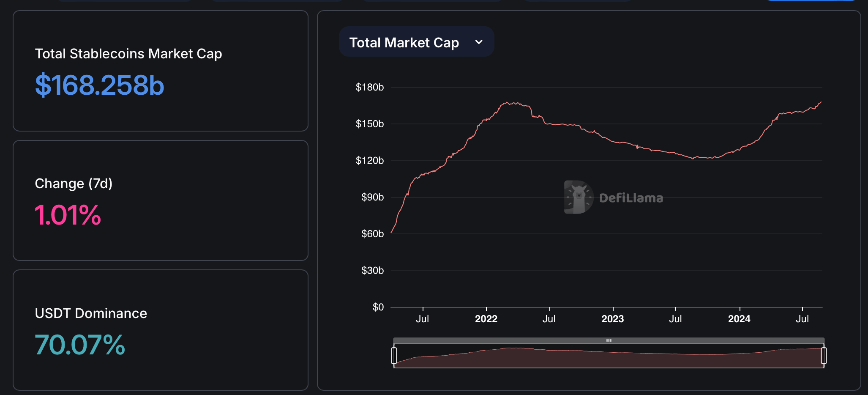868x395 pixels.
Task: Click the $0 y-axis label
Action: 378,307
